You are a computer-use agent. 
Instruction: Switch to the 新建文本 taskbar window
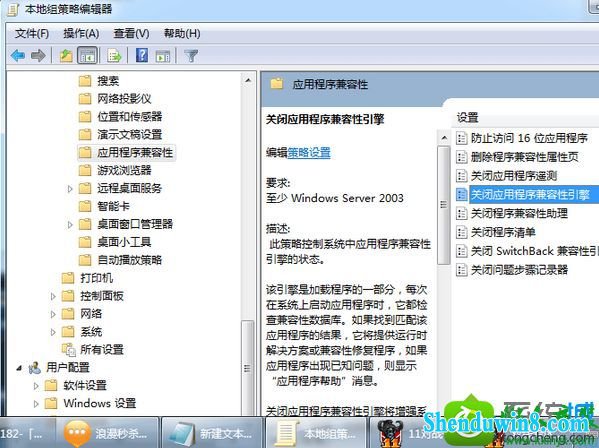[x=212, y=433]
